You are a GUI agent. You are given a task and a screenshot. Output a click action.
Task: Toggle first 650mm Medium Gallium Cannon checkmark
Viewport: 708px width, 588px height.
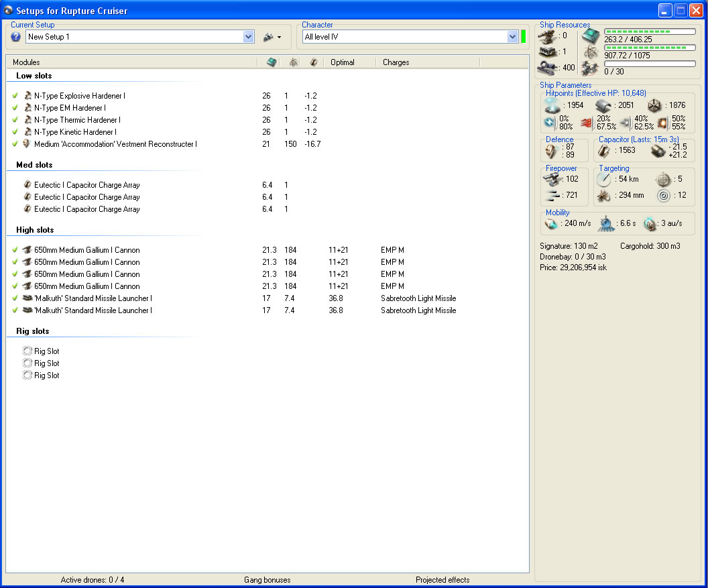coord(15,250)
